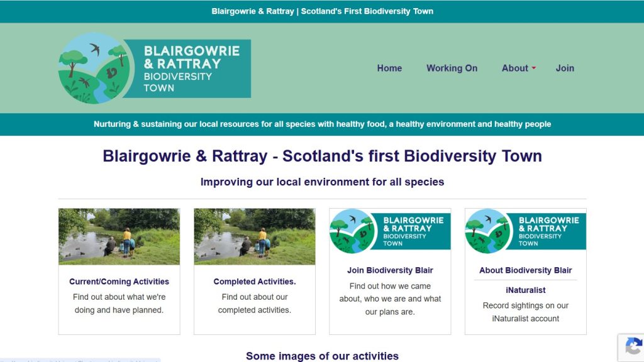Open the About Biodiversity Blair link
The width and height of the screenshot is (644, 362).
pyautogui.click(x=525, y=270)
